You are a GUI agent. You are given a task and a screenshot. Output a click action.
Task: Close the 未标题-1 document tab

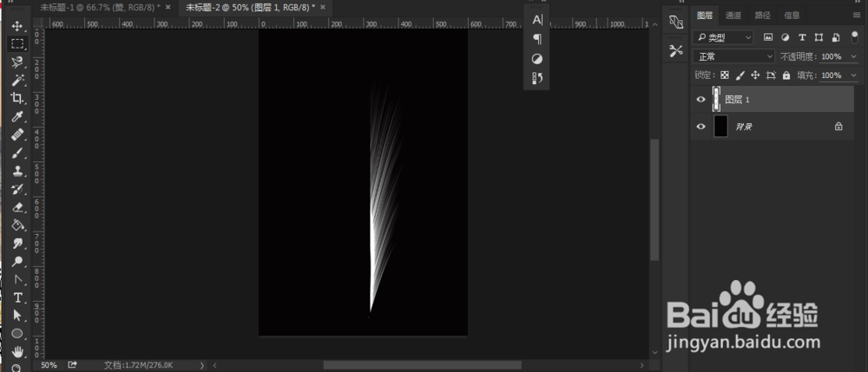pos(168,7)
